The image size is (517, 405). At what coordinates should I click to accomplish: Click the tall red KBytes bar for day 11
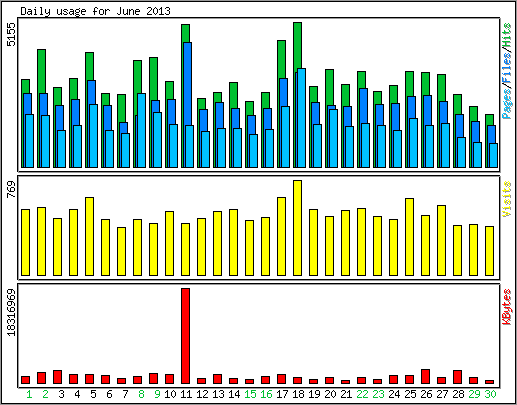(x=185, y=336)
